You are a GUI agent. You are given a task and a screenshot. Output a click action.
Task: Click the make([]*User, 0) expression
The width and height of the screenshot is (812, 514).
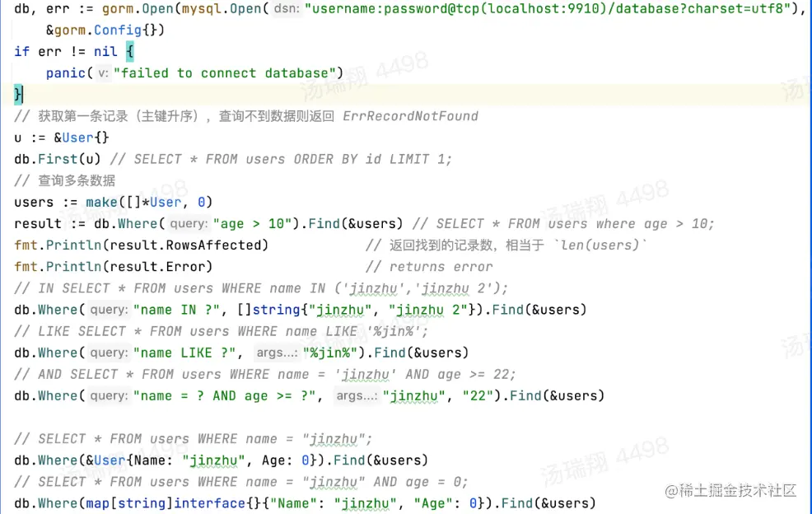pyautogui.click(x=149, y=202)
